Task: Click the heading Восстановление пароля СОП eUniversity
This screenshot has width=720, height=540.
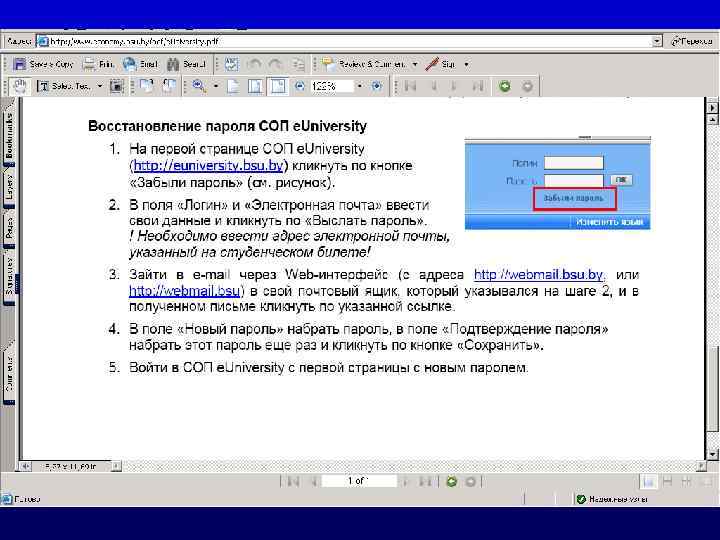Action: [x=227, y=126]
